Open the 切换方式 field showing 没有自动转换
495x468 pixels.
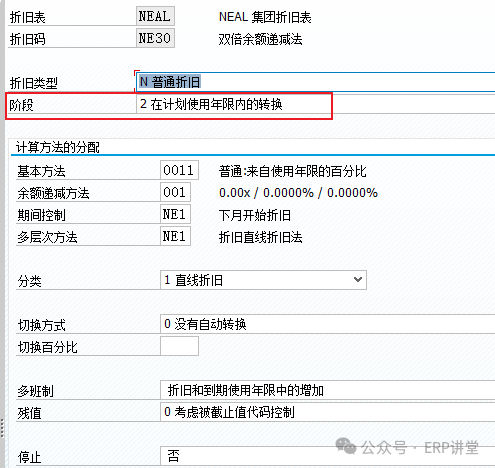tap(327, 324)
